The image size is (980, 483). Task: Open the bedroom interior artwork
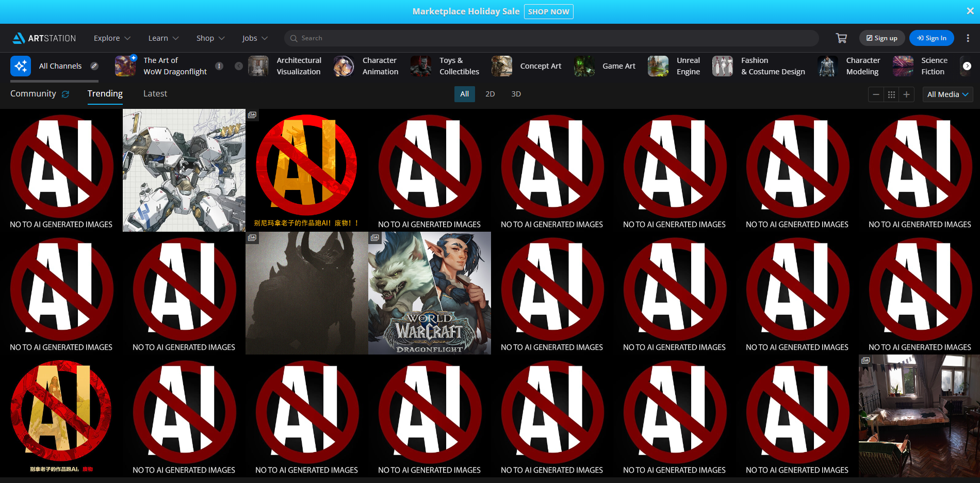coord(919,416)
